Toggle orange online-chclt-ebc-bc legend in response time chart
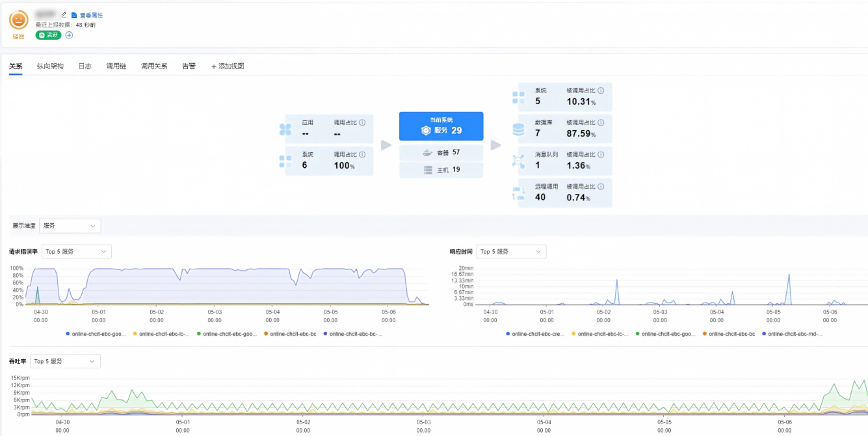The width and height of the screenshot is (868, 436). click(x=729, y=334)
